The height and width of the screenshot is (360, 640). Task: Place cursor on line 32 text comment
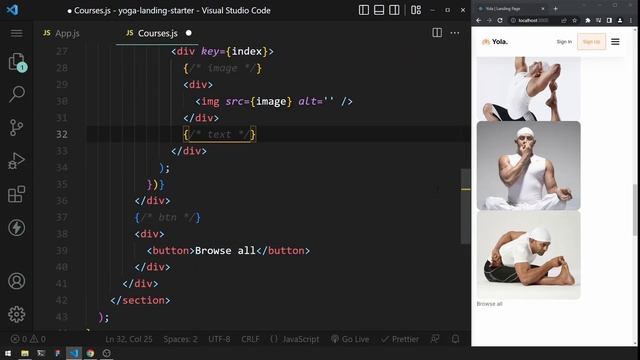tap(219, 134)
